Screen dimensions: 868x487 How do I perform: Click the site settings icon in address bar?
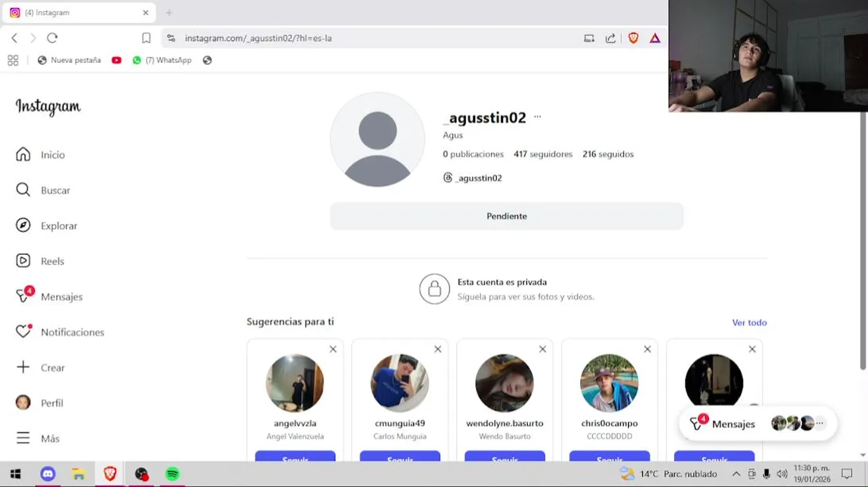(x=171, y=39)
